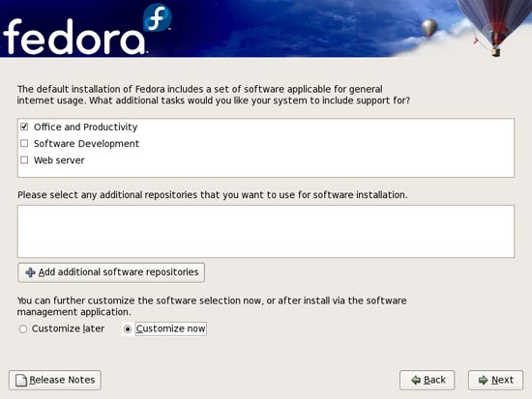Viewport: 532px width, 399px height.
Task: Select the Customize later radio button
Action: [23, 328]
